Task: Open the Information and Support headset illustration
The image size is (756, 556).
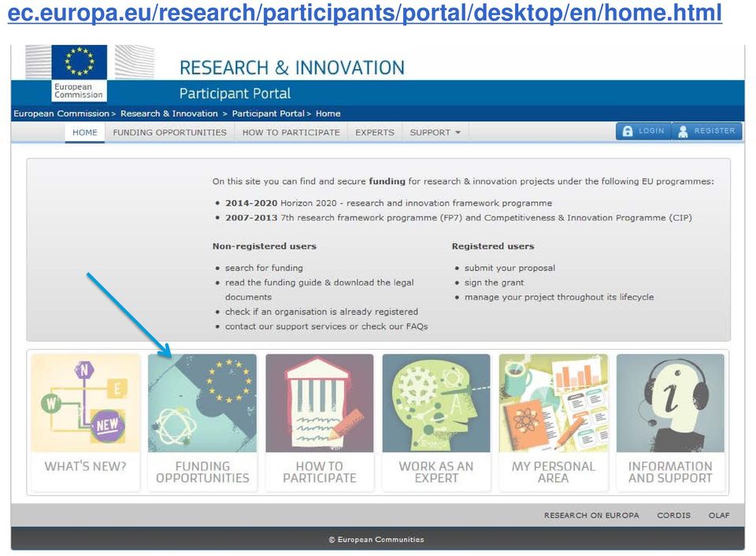Action: click(670, 403)
